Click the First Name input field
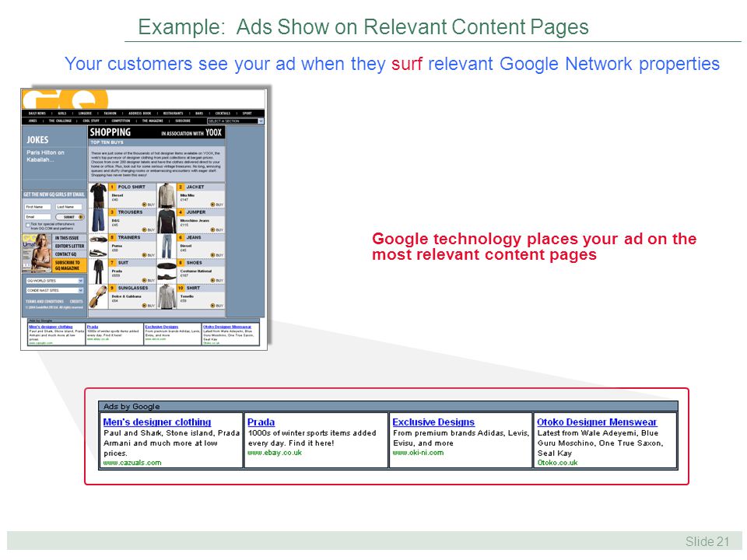This screenshot has width=747, height=560. point(37,207)
